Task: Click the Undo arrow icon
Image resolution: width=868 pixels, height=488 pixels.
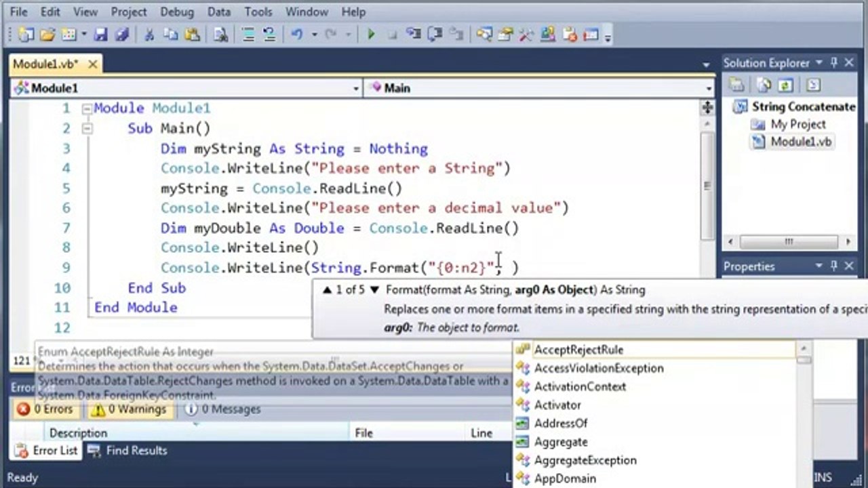Action: [x=297, y=35]
